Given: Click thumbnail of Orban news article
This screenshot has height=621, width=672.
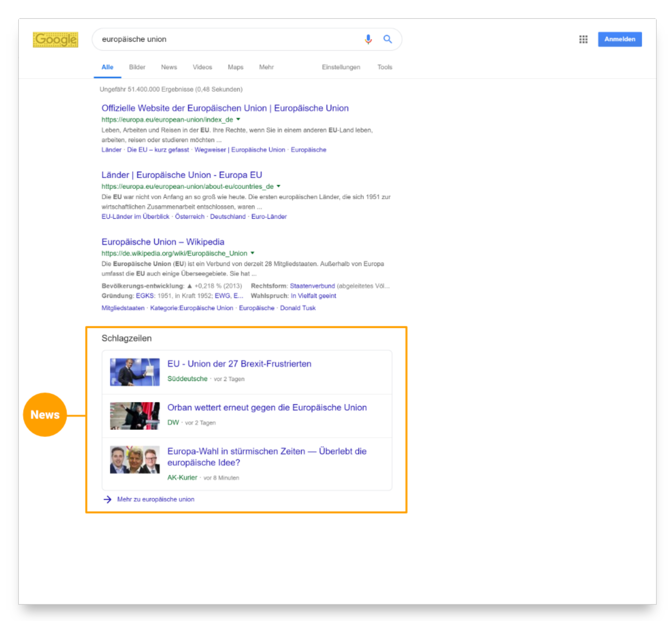Looking at the screenshot, I should pyautogui.click(x=135, y=416).
